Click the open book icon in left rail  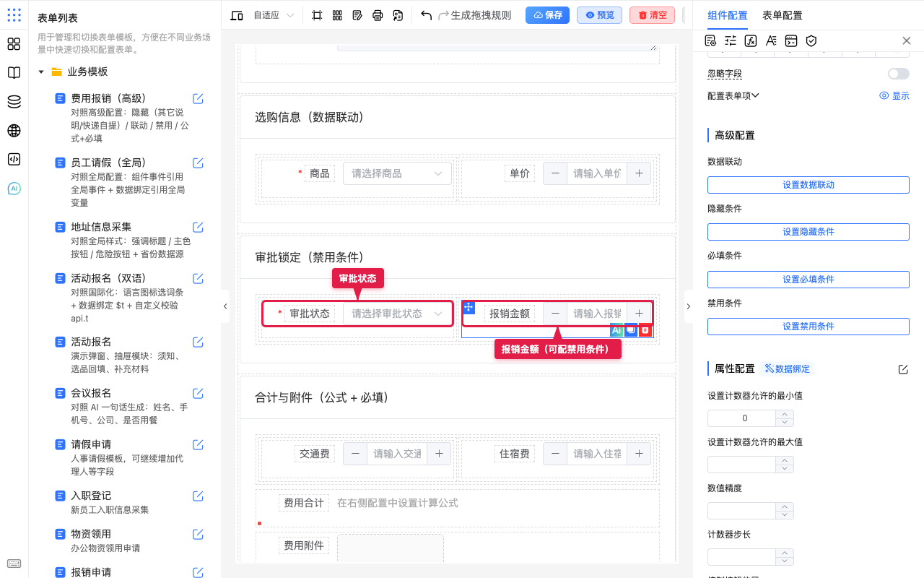(x=14, y=73)
